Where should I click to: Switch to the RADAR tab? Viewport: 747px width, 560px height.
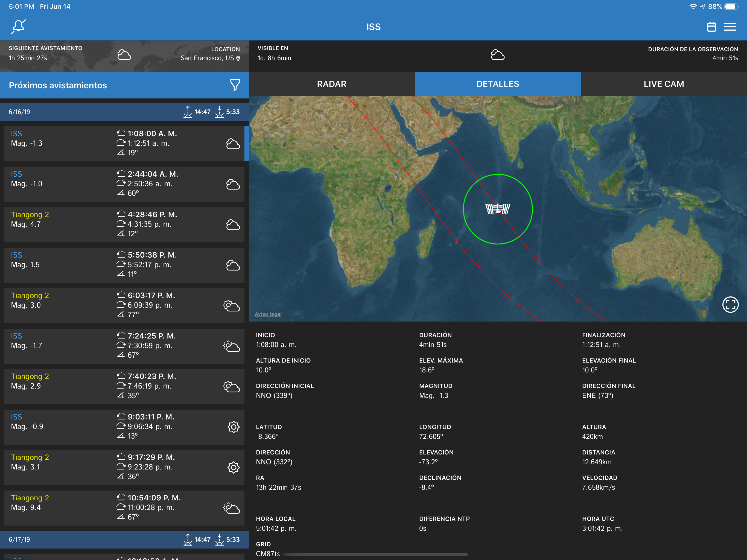point(331,84)
